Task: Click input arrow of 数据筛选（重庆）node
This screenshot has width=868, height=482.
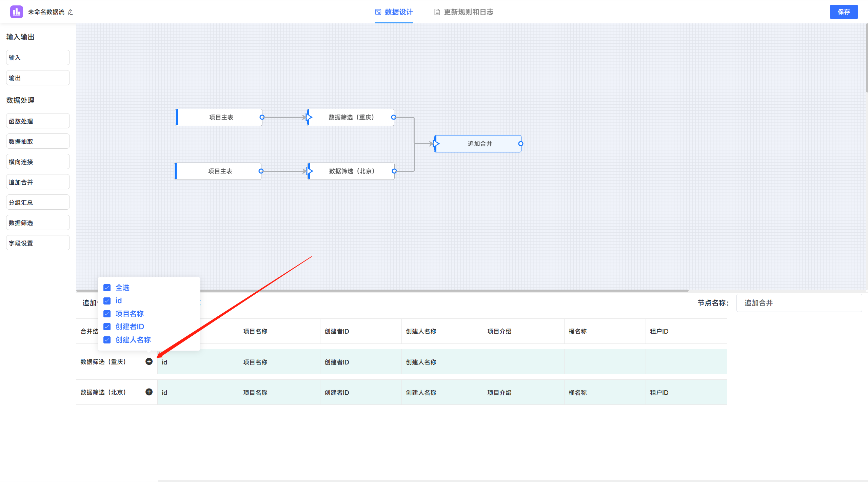Action: click(x=309, y=117)
